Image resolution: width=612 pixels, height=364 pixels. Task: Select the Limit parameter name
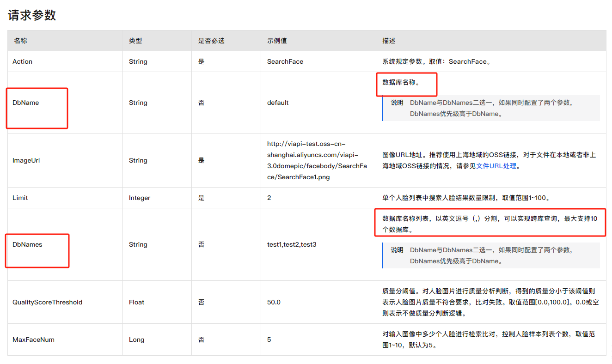pyautogui.click(x=20, y=198)
